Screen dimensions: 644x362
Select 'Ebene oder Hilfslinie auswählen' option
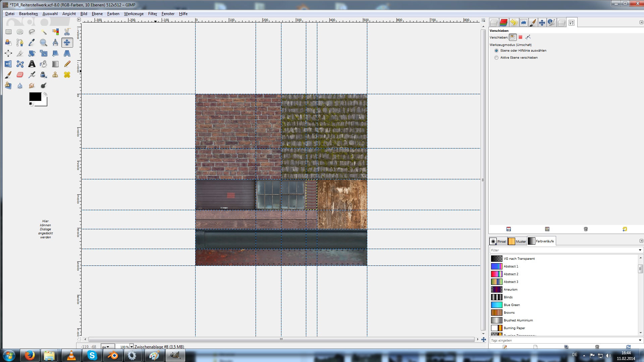click(496, 51)
